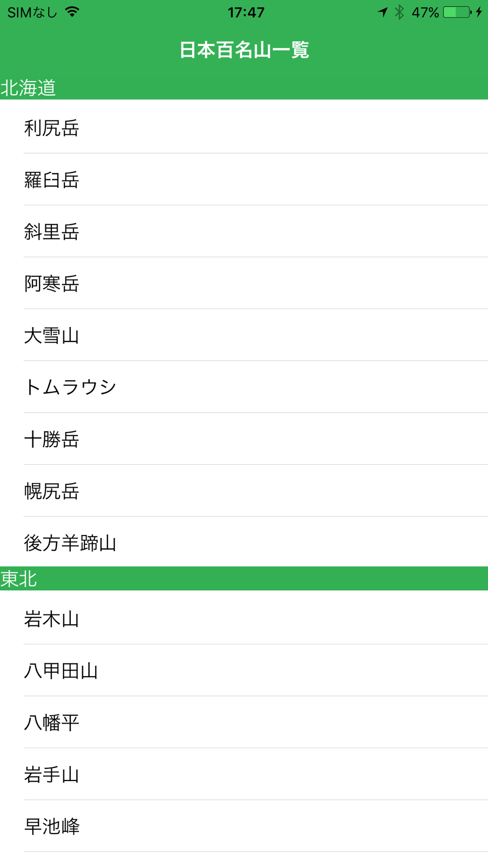Select 後方羊蹄山 mountain
This screenshot has width=488, height=868.
(244, 542)
